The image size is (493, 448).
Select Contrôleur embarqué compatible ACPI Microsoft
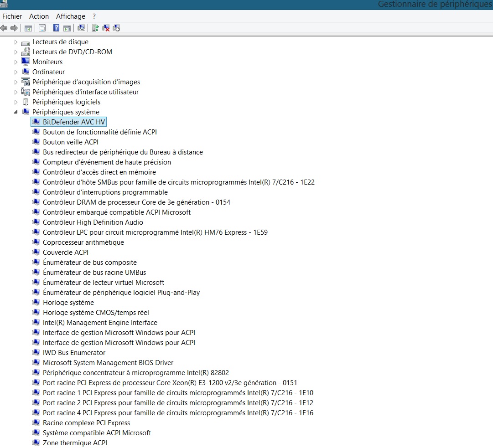[x=117, y=212]
